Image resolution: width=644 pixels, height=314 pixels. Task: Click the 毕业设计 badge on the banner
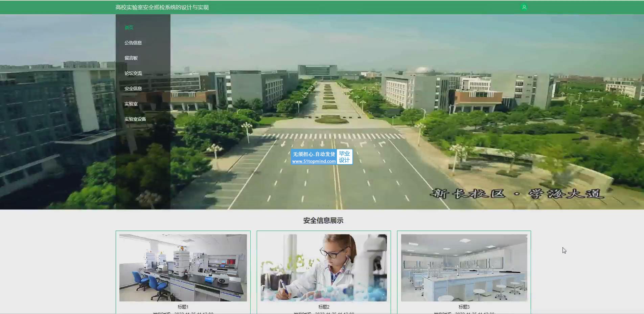(x=344, y=157)
